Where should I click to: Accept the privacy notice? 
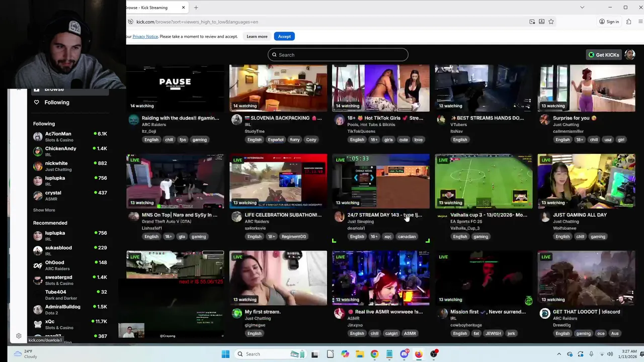click(x=284, y=36)
